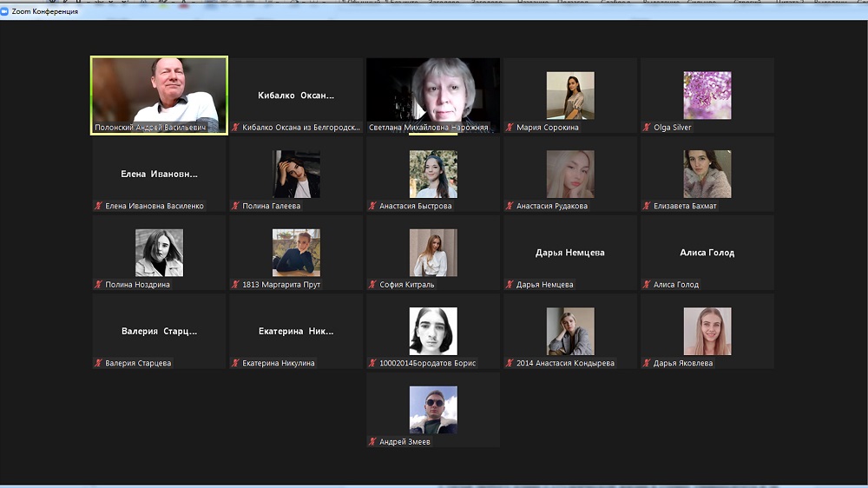Click muted microphone icon for Андрей Змеев
Screen dimensions: 868x488
[x=372, y=442]
